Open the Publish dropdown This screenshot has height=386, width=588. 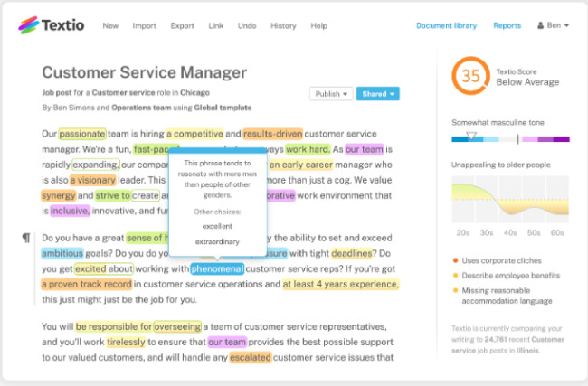(330, 93)
